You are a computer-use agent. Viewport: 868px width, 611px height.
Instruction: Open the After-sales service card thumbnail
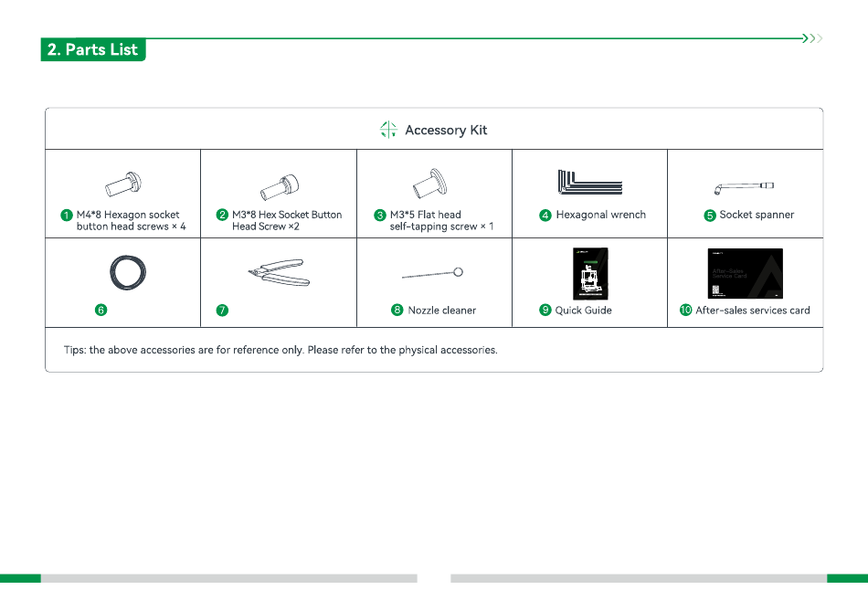(746, 273)
